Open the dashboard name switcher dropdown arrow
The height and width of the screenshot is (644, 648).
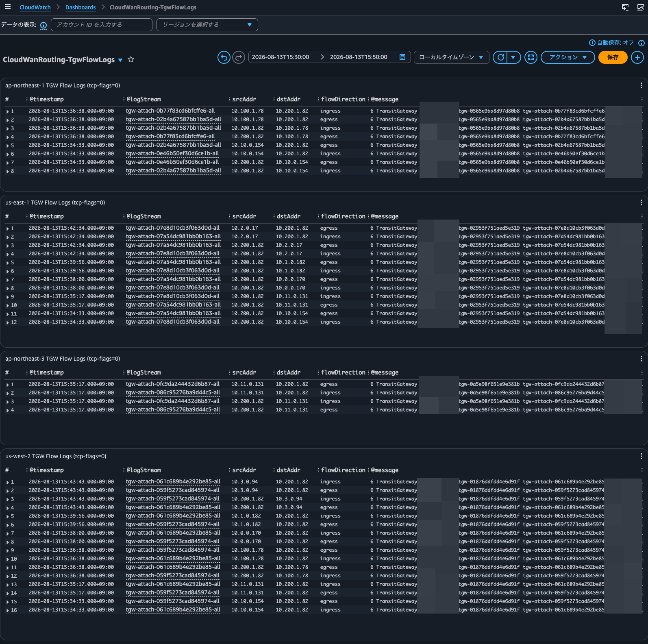(120, 60)
